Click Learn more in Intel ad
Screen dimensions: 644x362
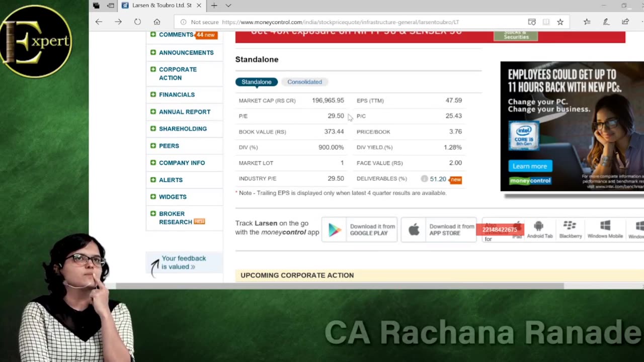pyautogui.click(x=530, y=166)
